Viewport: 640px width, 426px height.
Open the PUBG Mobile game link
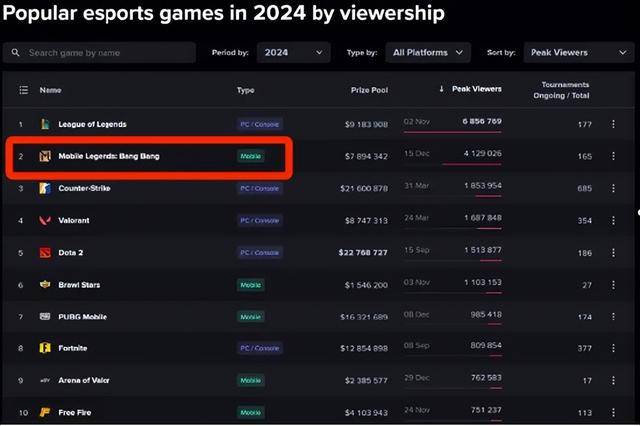[82, 317]
